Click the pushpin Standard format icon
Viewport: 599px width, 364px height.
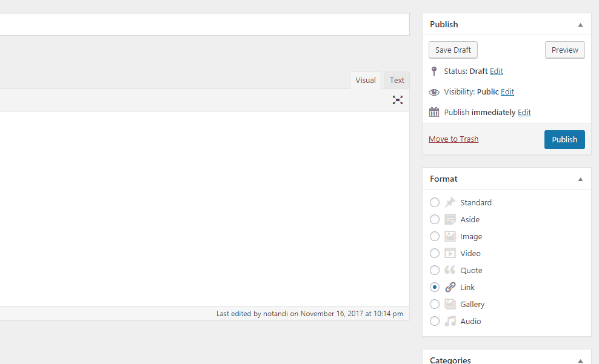(450, 203)
